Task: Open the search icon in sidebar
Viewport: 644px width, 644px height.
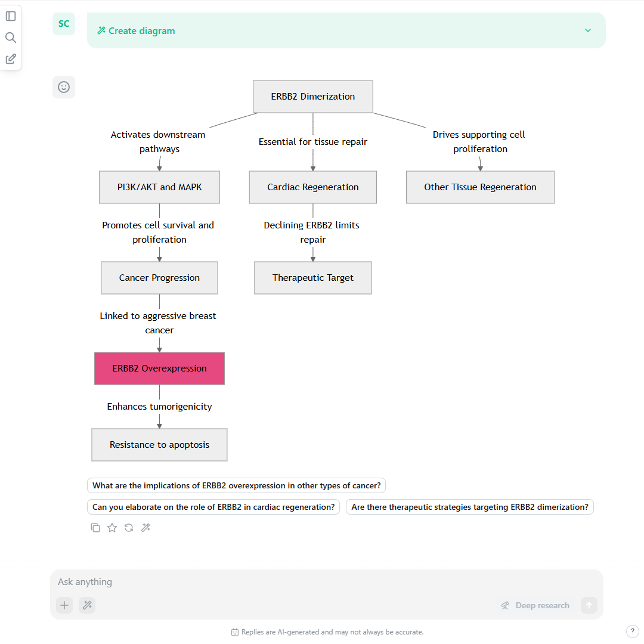Action: coord(11,38)
